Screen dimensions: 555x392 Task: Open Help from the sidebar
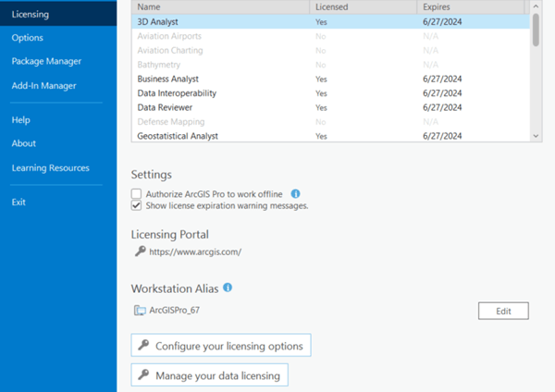coord(21,120)
